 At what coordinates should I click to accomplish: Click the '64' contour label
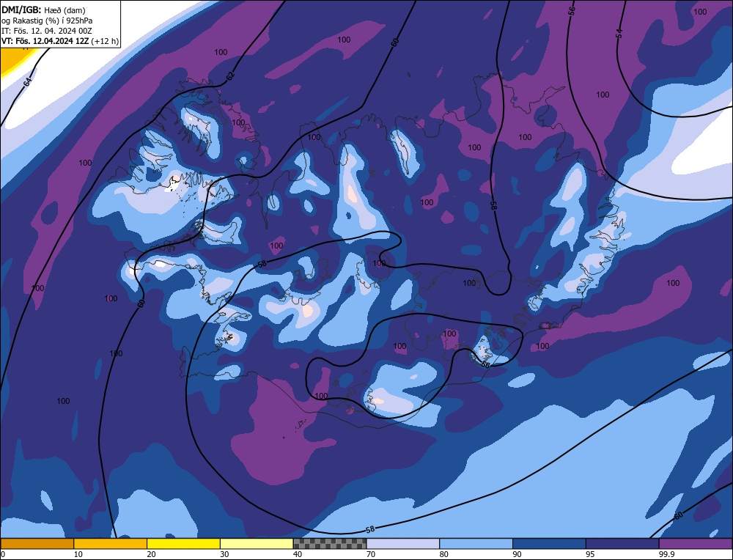28,82
